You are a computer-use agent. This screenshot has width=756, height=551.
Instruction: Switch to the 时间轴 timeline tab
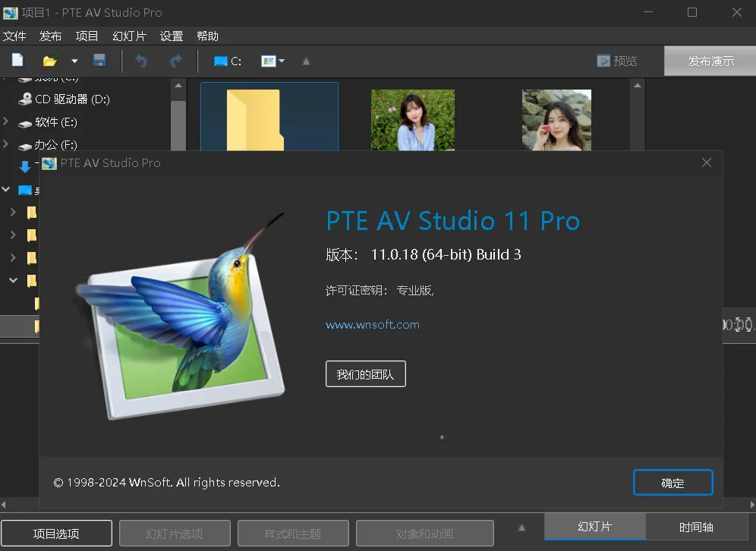tap(696, 527)
